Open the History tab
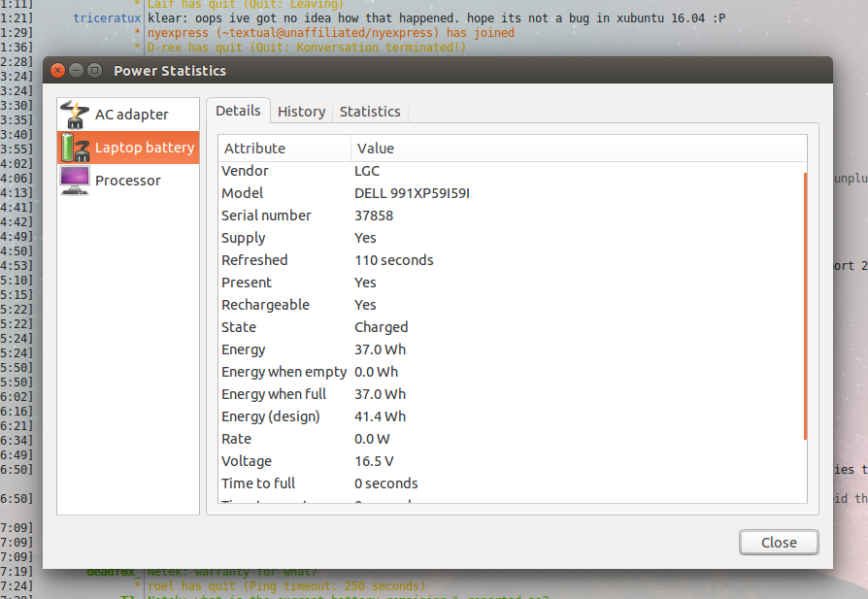 [x=301, y=112]
